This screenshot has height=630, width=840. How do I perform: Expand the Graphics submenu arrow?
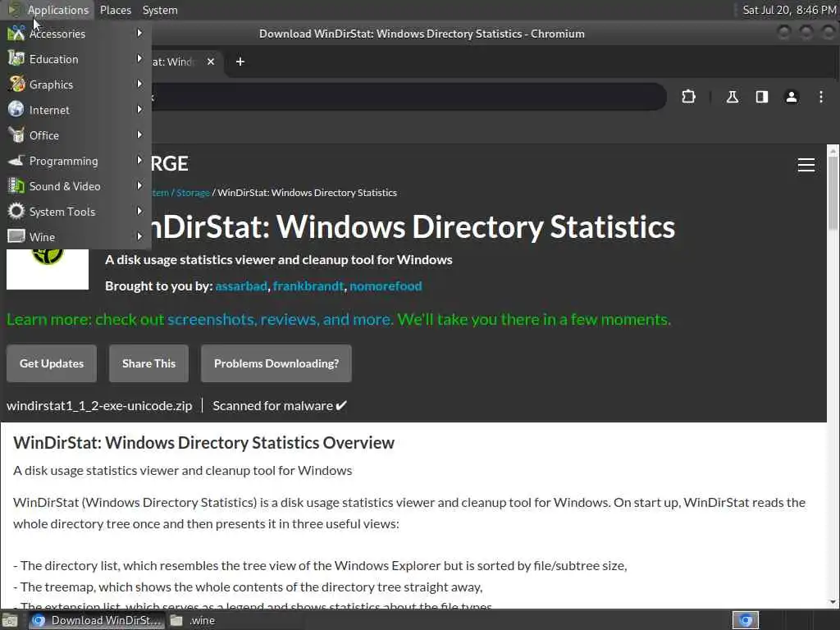point(139,84)
